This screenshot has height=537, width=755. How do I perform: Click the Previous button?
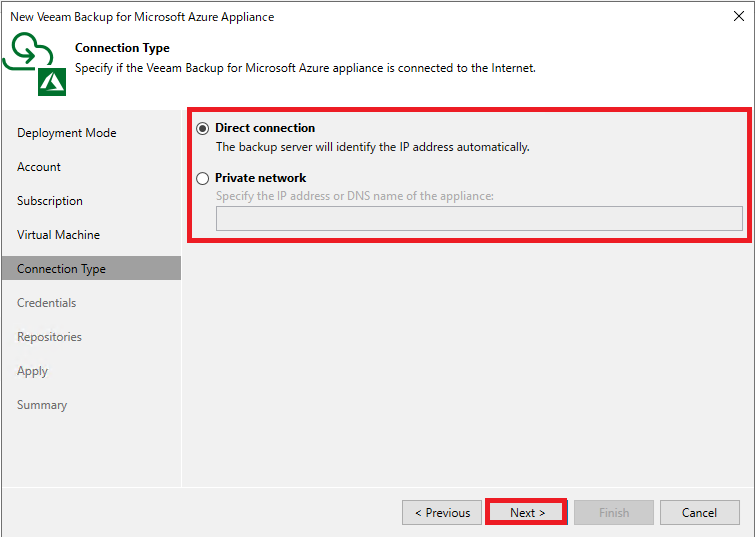tap(442, 512)
